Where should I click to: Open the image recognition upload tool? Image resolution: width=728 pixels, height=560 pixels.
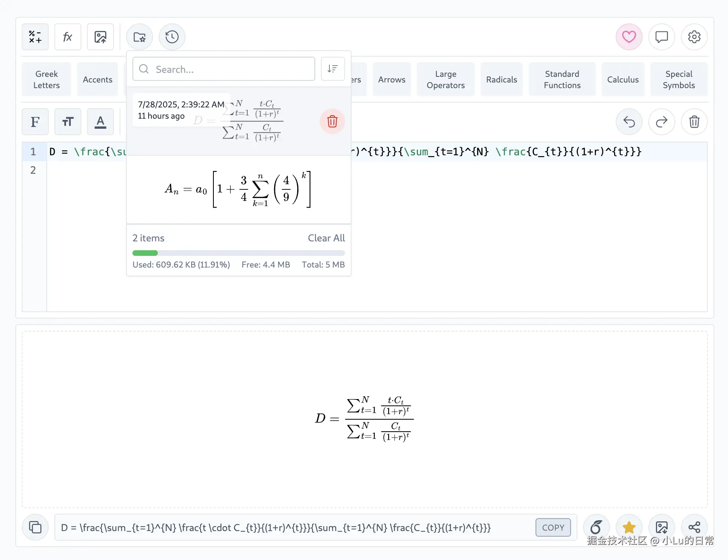[100, 37]
